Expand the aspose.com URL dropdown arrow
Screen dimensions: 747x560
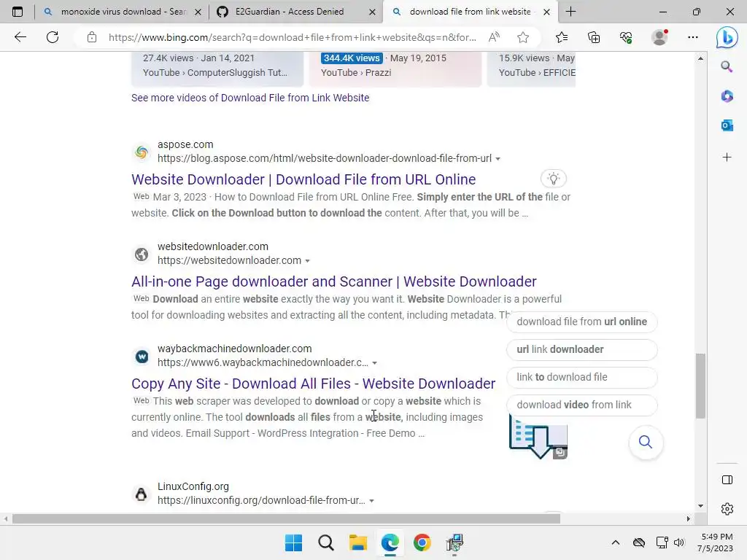coord(498,158)
